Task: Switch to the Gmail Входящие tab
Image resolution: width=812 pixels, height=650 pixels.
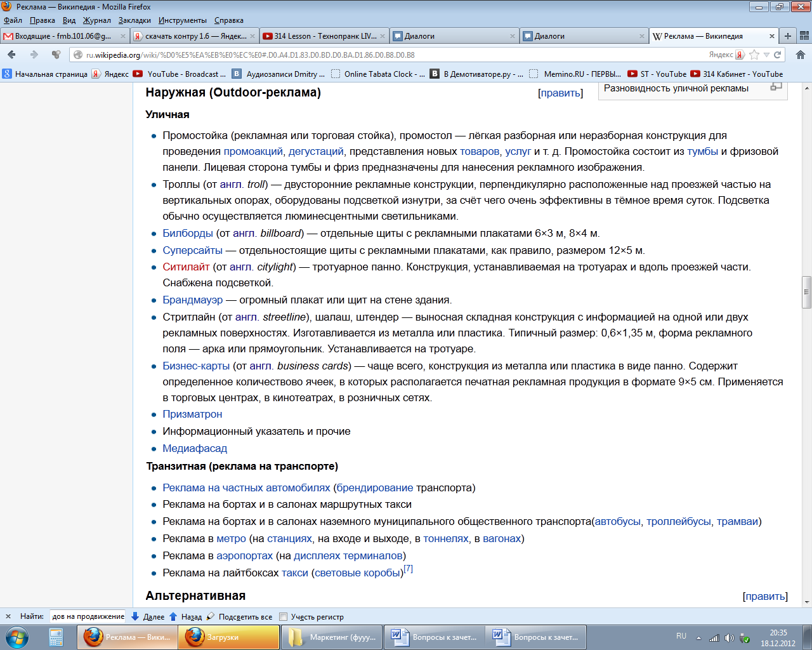Action: tap(64, 36)
